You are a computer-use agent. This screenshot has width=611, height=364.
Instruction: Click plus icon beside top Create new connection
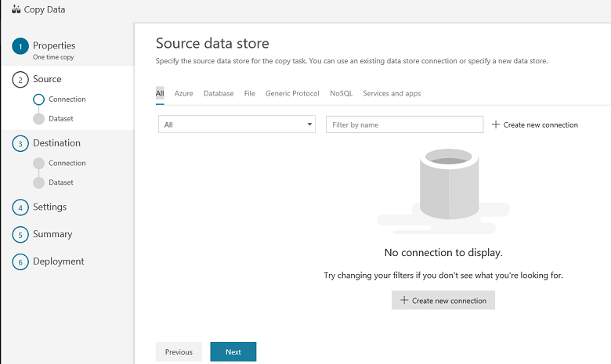click(x=495, y=124)
